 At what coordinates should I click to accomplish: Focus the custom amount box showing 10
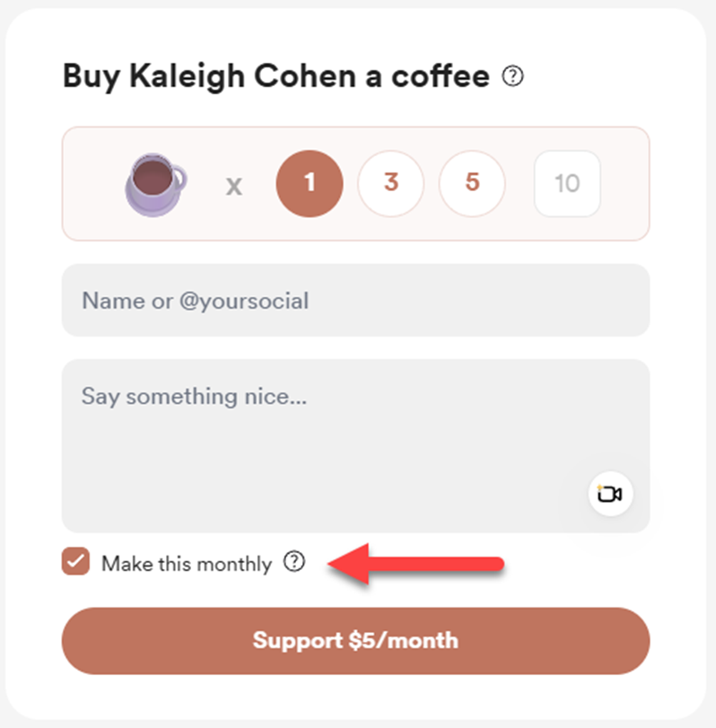click(x=567, y=184)
